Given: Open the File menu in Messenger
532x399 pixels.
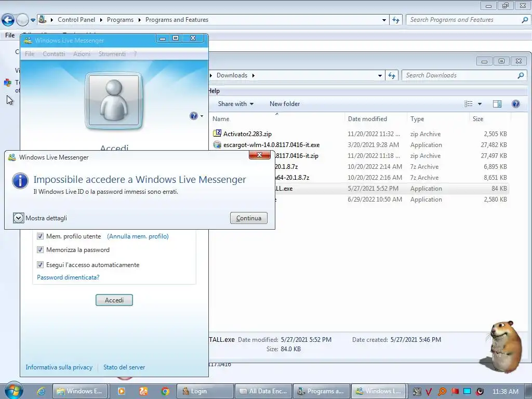Looking at the screenshot, I should coord(30,54).
